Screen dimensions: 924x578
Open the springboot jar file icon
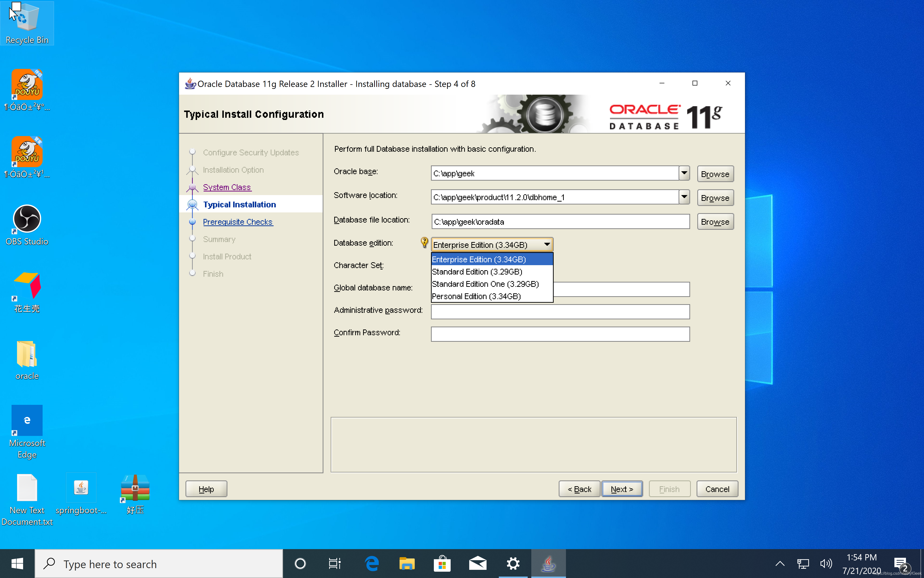pos(81,494)
